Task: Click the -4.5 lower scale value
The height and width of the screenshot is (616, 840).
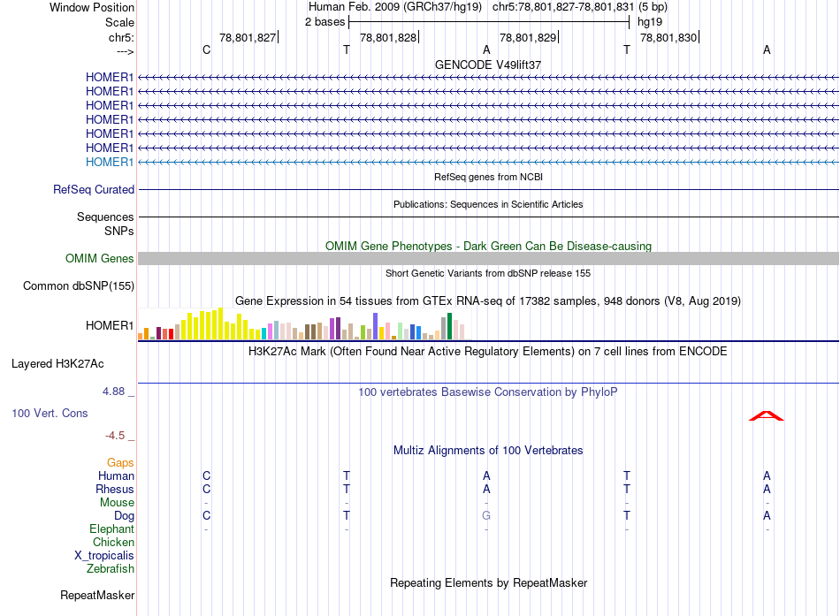Action: [x=115, y=436]
